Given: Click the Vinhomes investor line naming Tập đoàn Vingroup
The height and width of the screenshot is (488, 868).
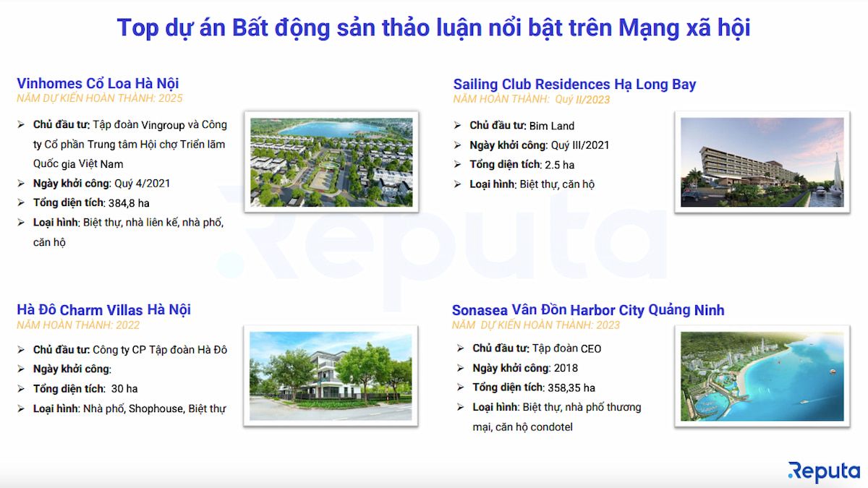Looking at the screenshot, I should [130, 124].
